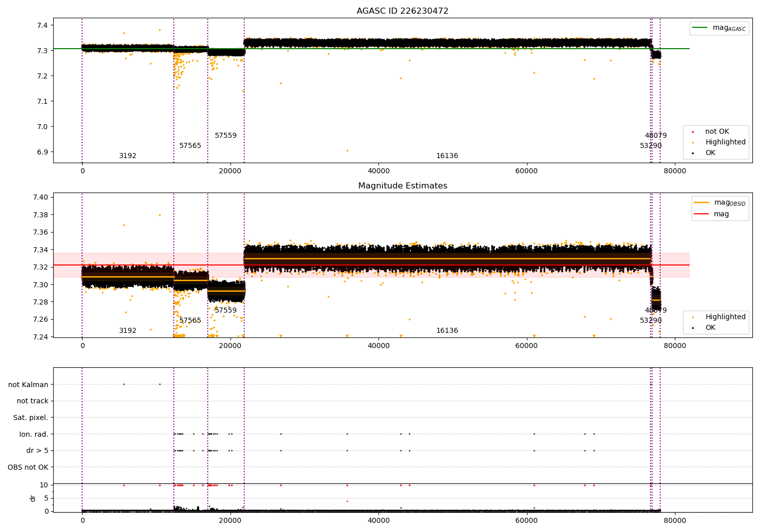Click the 'Ion. rad.' row label
760x532 pixels.
34,434
